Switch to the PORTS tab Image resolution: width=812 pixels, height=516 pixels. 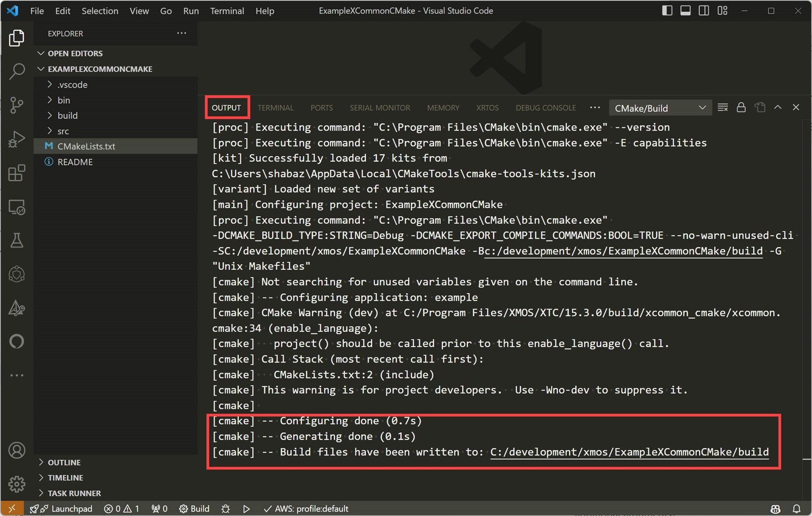pyautogui.click(x=322, y=108)
